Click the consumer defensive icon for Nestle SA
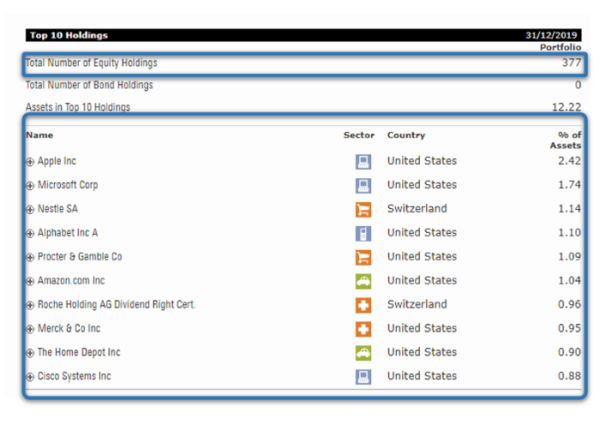Screen dimensions: 600x430 363,209
